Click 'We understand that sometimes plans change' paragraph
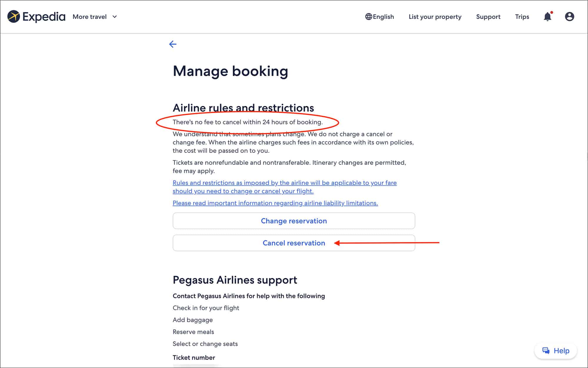 (293, 142)
